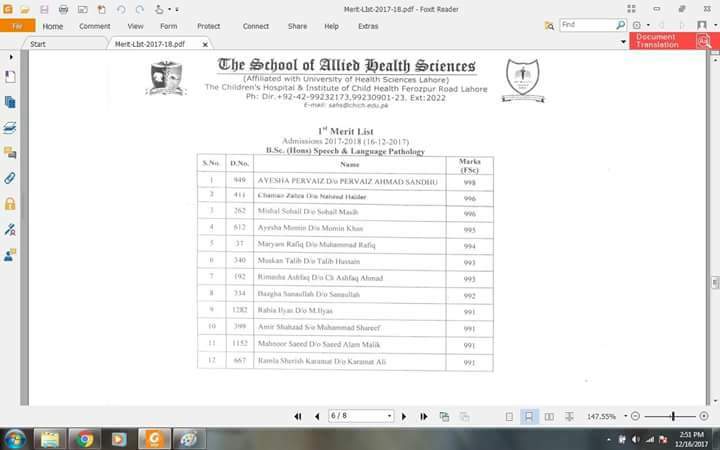Open the Attachments paperclip panel
Viewport: 720px width, 450px height.
pos(10,178)
